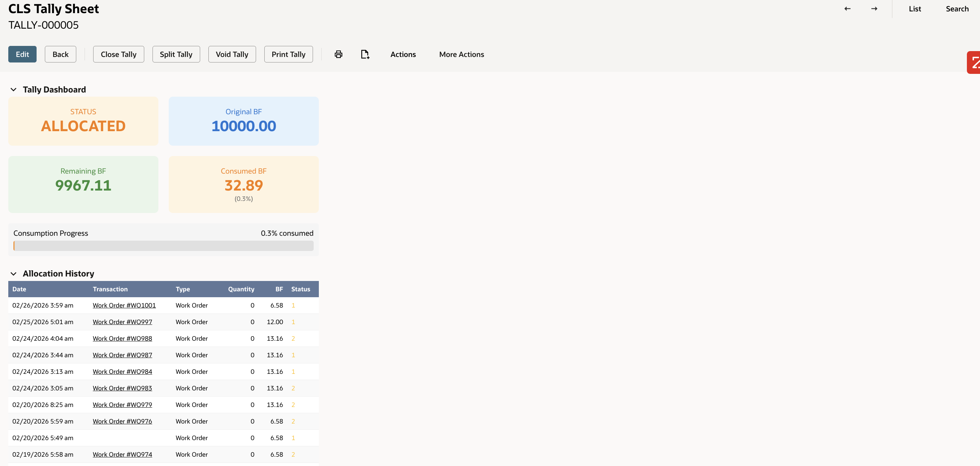Go to next record arrow

click(874, 9)
